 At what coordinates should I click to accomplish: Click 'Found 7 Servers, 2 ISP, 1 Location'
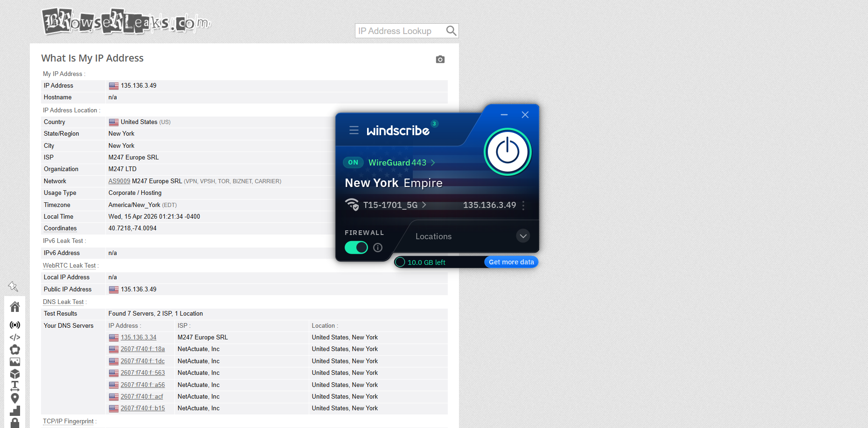coord(155,313)
